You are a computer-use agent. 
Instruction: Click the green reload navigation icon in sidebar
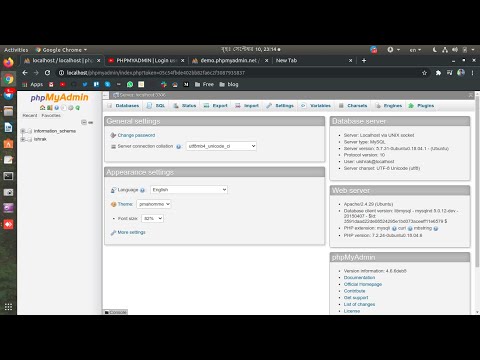[78, 108]
